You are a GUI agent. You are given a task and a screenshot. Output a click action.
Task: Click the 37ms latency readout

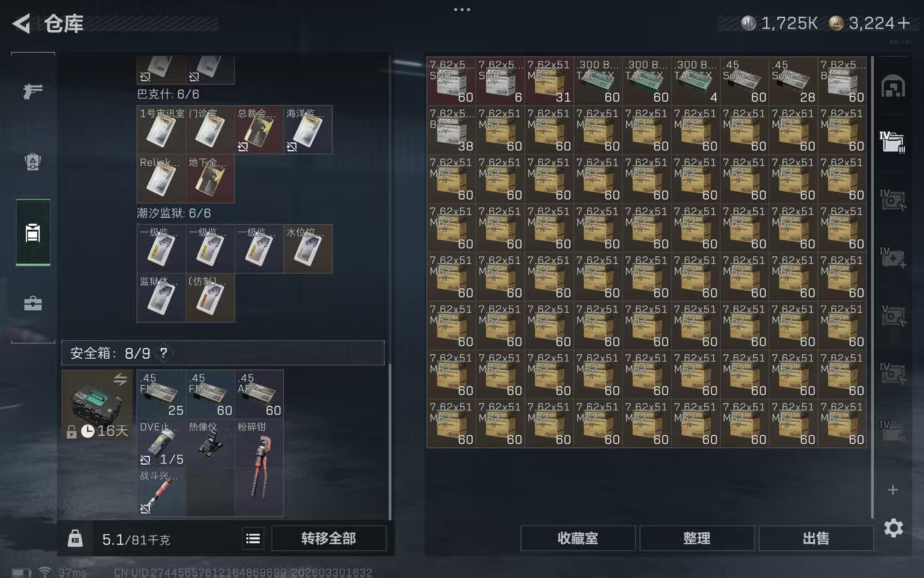pyautogui.click(x=73, y=573)
